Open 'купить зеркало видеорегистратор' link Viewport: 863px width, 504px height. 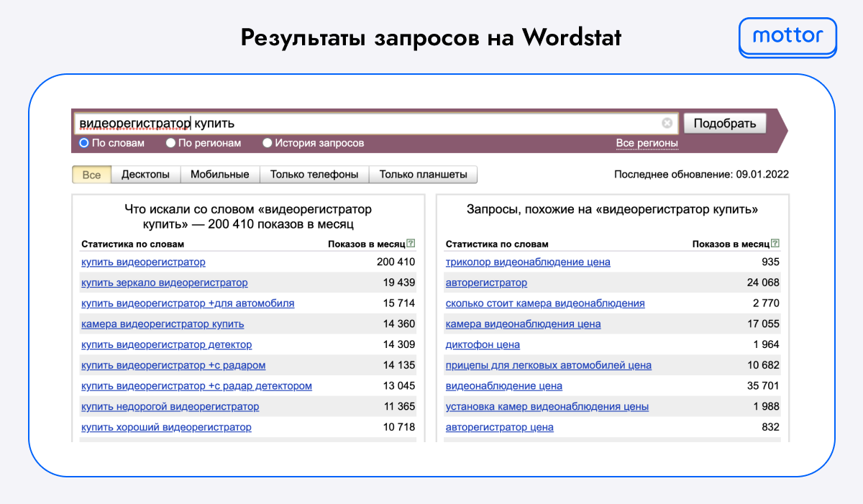point(165,283)
